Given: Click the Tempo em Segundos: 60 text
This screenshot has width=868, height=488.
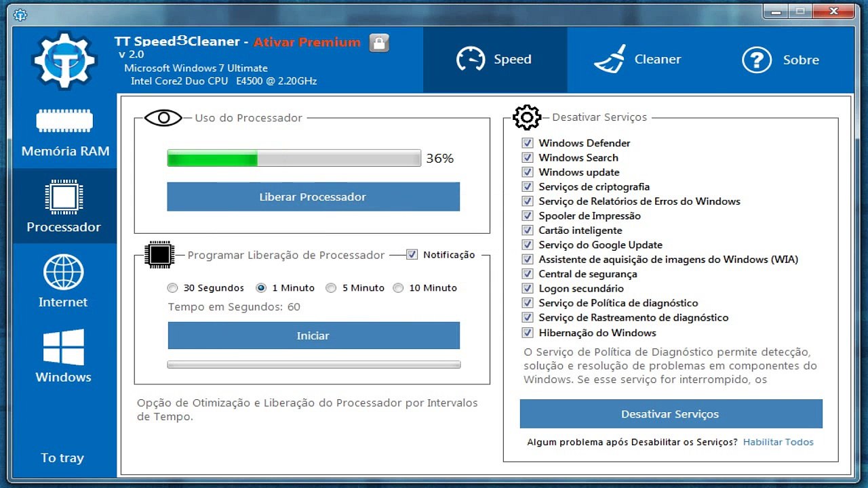Looking at the screenshot, I should coord(234,307).
